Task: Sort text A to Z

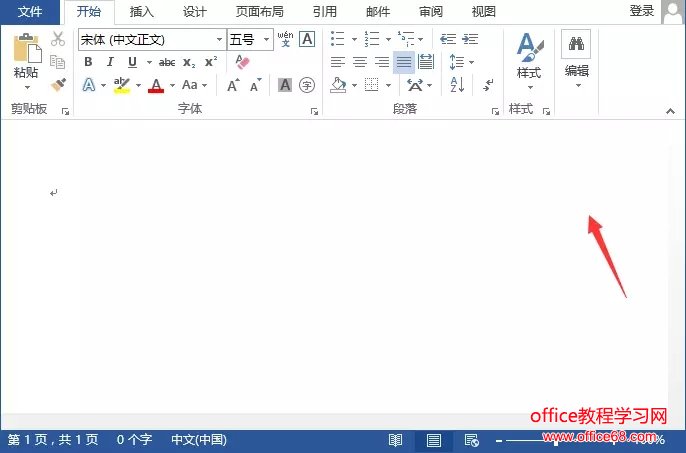Action: click(x=457, y=85)
